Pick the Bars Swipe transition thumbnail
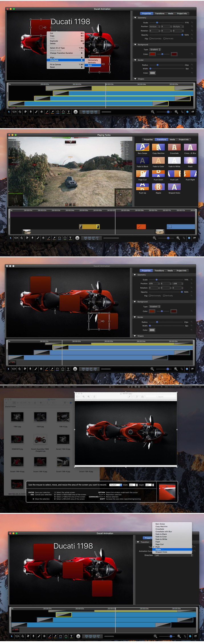Screen dimensions: 204x644 pyautogui.click(x=142, y=147)
